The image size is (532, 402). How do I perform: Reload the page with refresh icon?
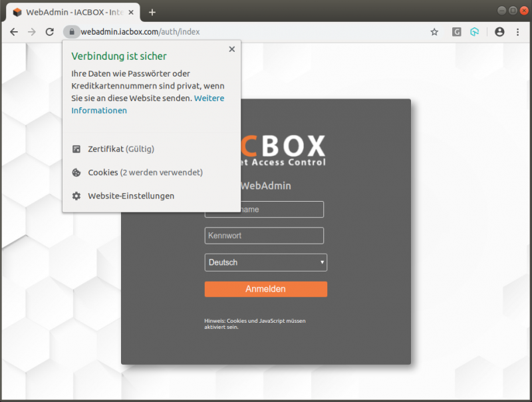coord(49,32)
